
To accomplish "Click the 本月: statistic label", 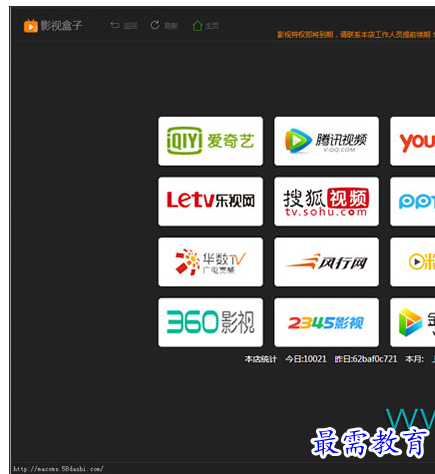I will click(414, 359).
